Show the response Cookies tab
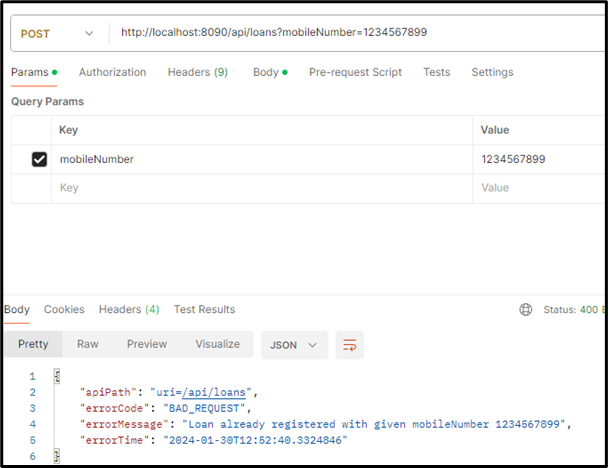 click(64, 310)
